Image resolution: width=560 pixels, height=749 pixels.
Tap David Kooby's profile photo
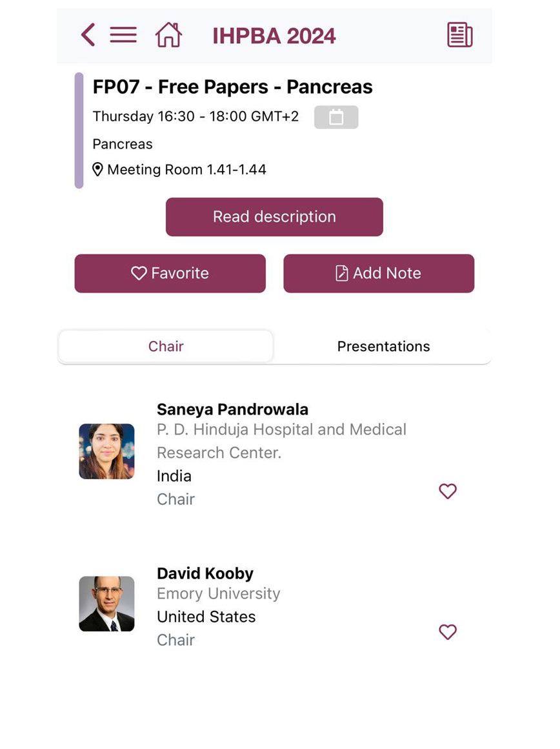click(x=106, y=604)
